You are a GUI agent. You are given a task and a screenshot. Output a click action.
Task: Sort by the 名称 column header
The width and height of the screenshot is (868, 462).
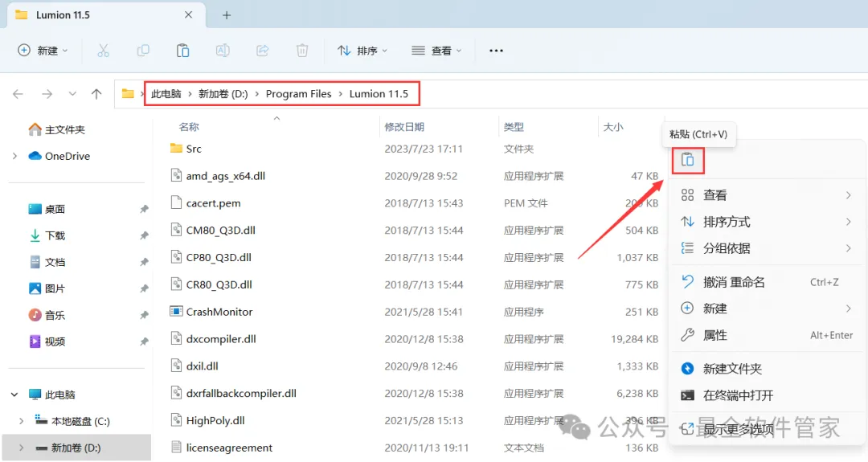pyautogui.click(x=189, y=127)
